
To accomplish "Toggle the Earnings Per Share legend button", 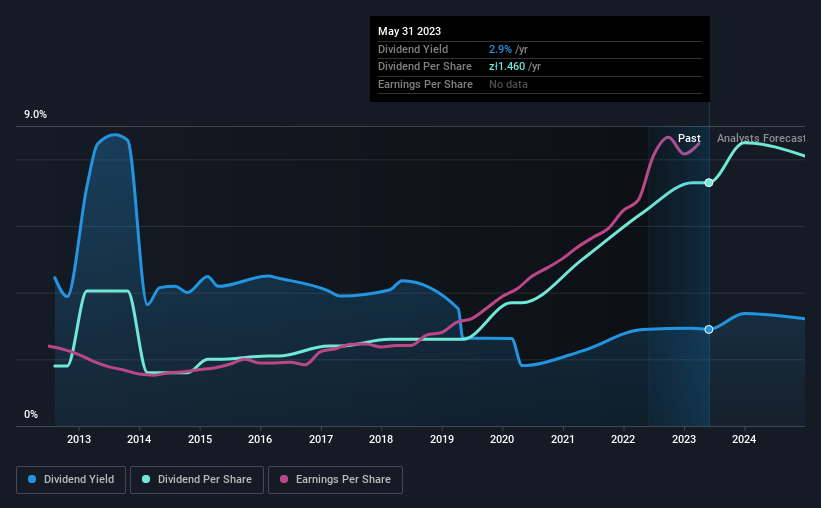I will 334,480.
